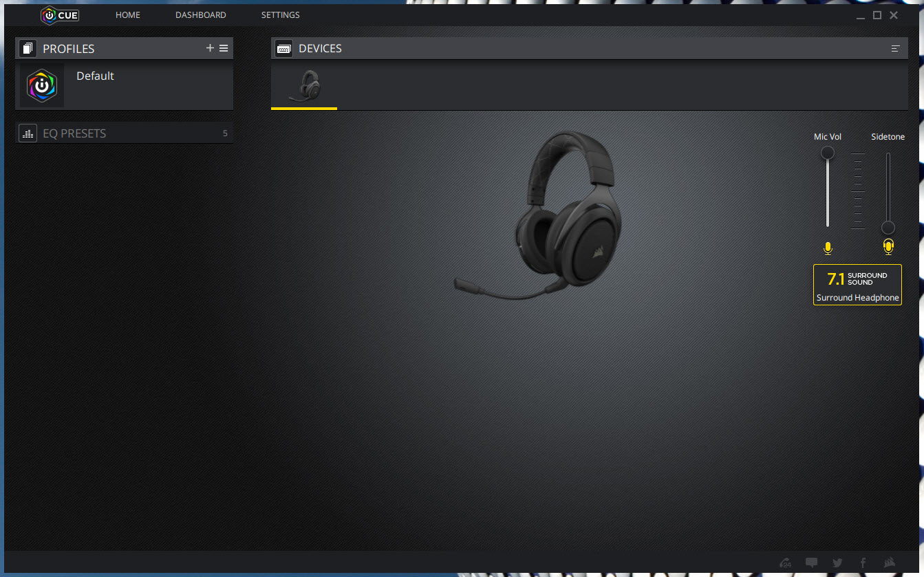Click the Mic Vol label
Screen dimensions: 924x577
[x=828, y=137]
